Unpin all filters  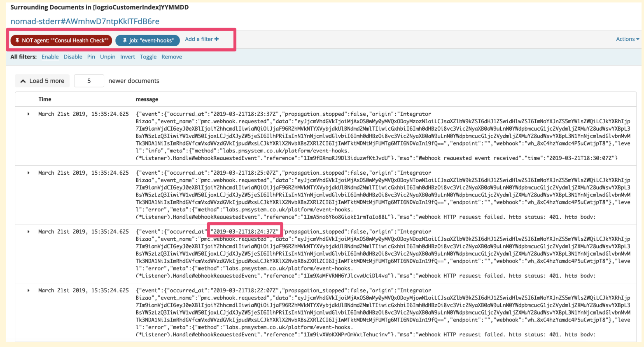pyautogui.click(x=107, y=57)
